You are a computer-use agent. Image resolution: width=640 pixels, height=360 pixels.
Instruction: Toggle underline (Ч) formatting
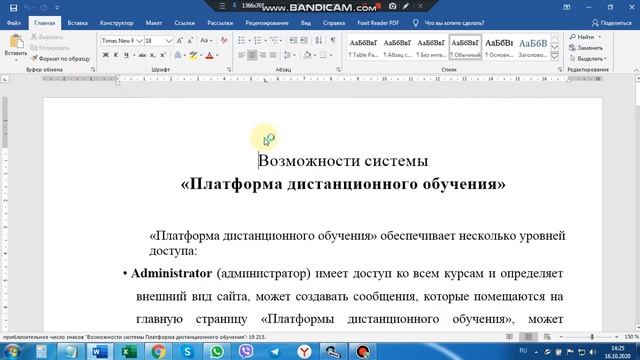tap(126, 55)
